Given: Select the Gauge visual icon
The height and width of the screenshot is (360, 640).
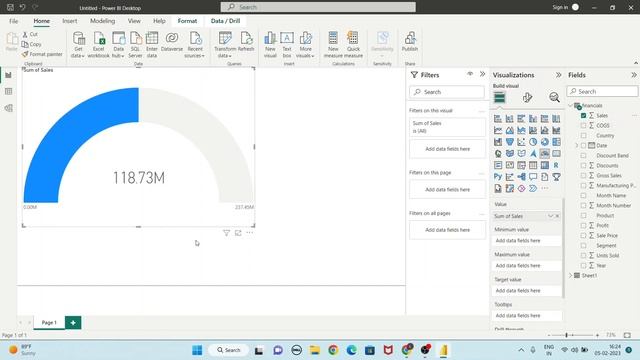Looking at the screenshot, I should pos(544,153).
